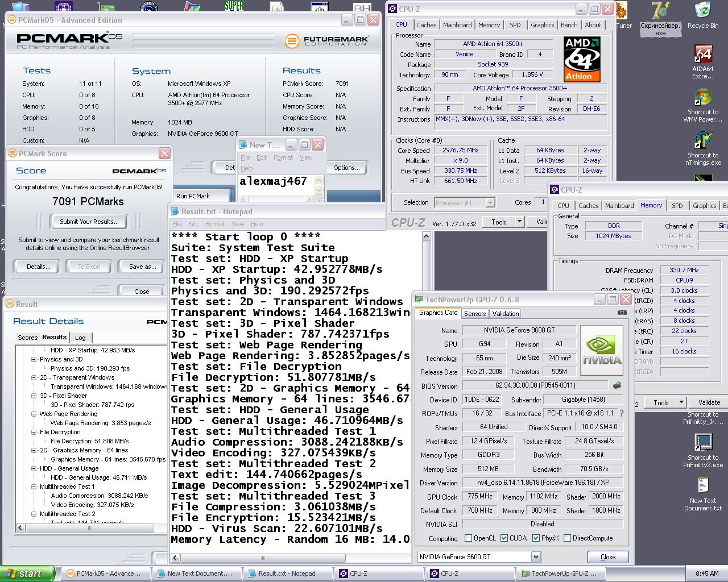Click the PCMark Score window title icon
Screen dimensions: 728x582
click(x=13, y=153)
